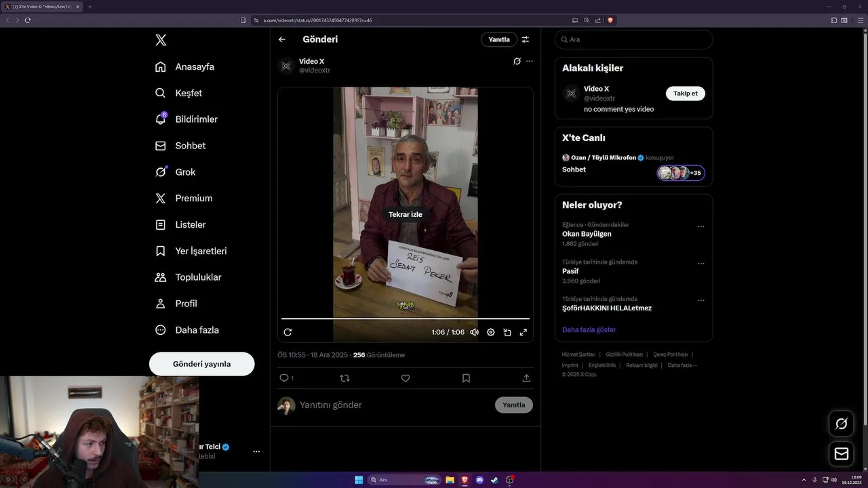Bookmark the post with the bookmark icon
This screenshot has height=488, width=868.
[x=466, y=378]
